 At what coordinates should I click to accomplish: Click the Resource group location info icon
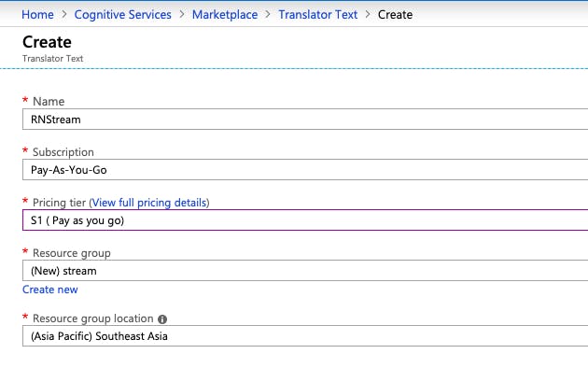click(x=162, y=319)
